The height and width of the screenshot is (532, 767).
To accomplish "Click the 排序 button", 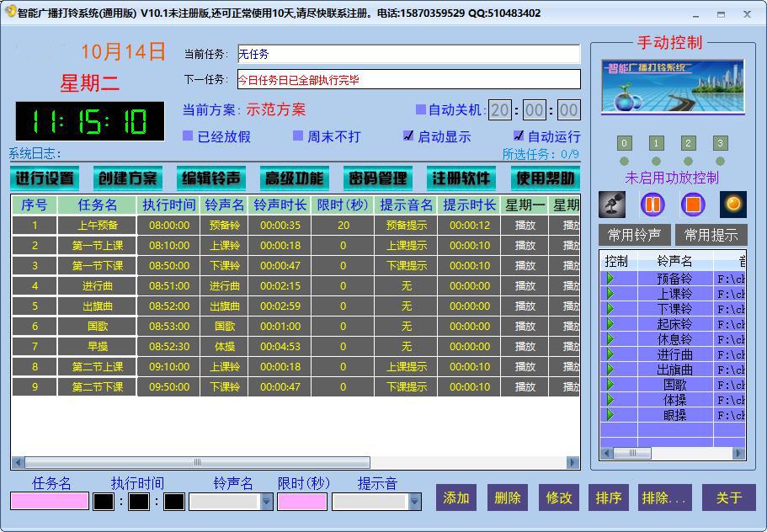I will [609, 497].
